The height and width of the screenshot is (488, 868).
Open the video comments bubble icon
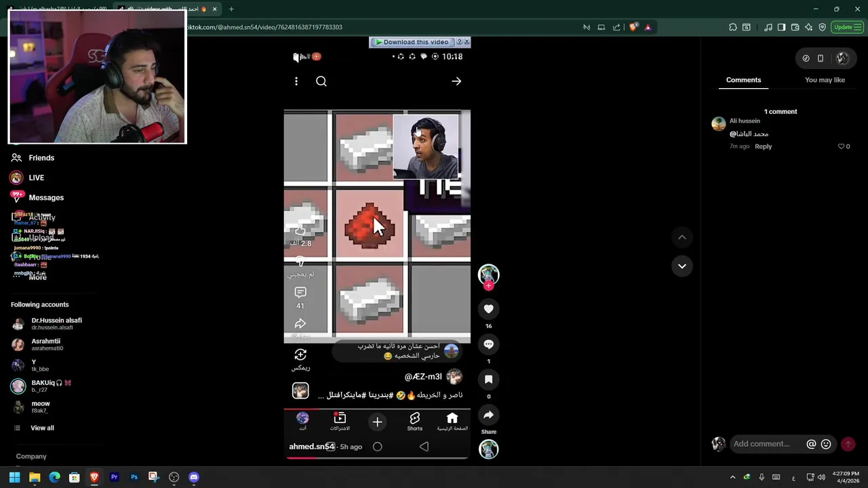tap(488, 344)
